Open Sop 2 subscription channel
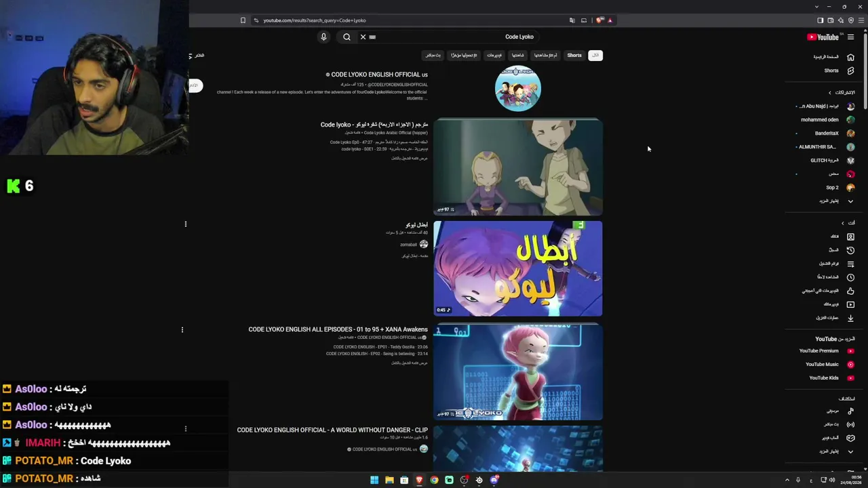 coord(840,188)
